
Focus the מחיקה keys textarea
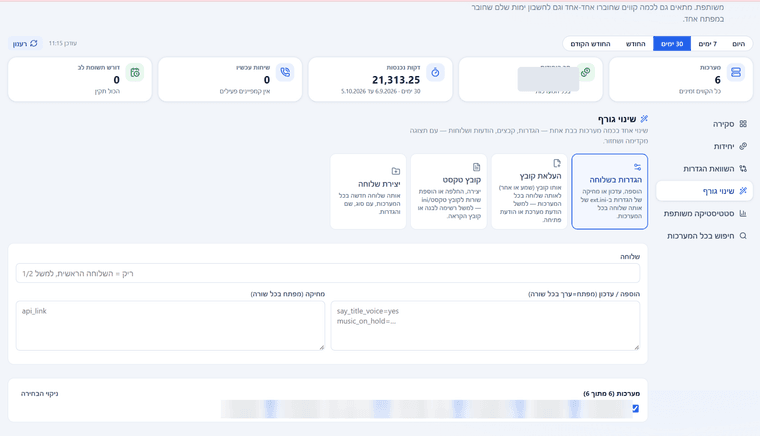(x=170, y=326)
